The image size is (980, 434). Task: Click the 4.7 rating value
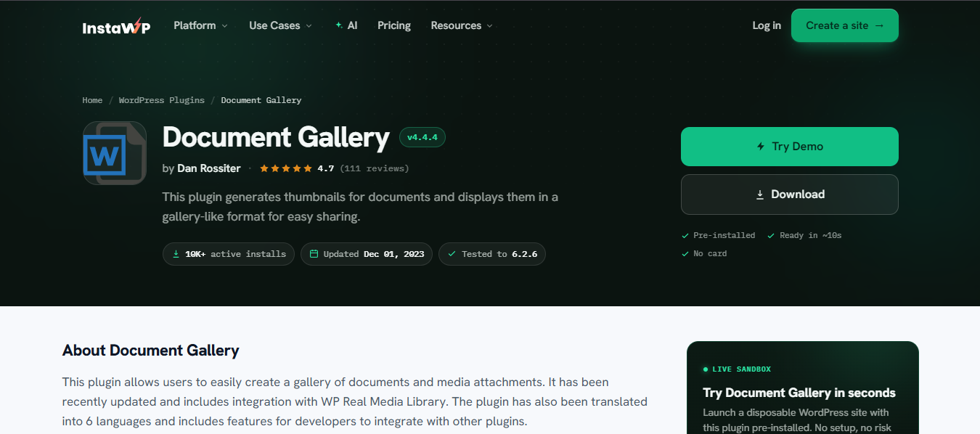pos(326,168)
